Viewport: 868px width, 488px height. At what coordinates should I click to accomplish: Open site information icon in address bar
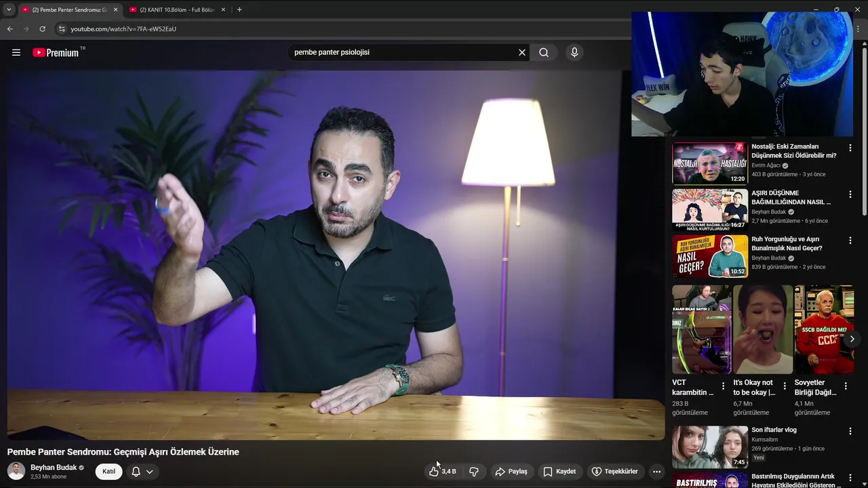[62, 29]
